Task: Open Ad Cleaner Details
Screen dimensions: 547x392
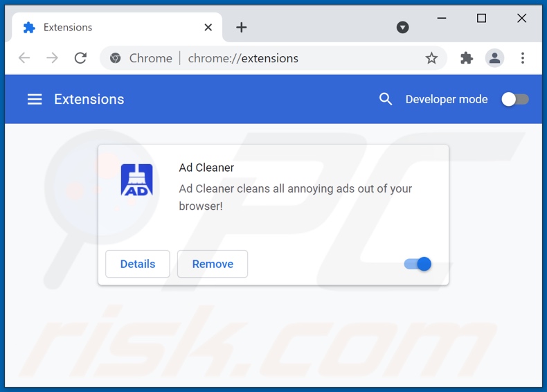Action: 138,264
